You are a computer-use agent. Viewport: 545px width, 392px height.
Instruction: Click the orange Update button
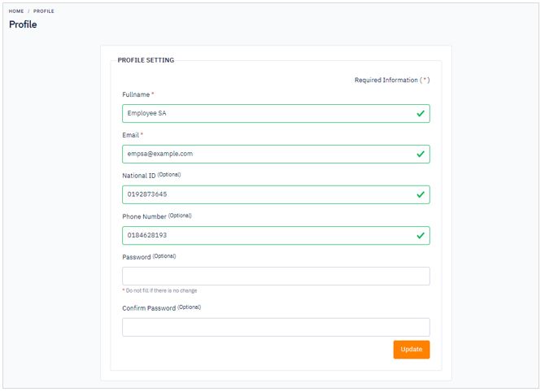tap(412, 349)
